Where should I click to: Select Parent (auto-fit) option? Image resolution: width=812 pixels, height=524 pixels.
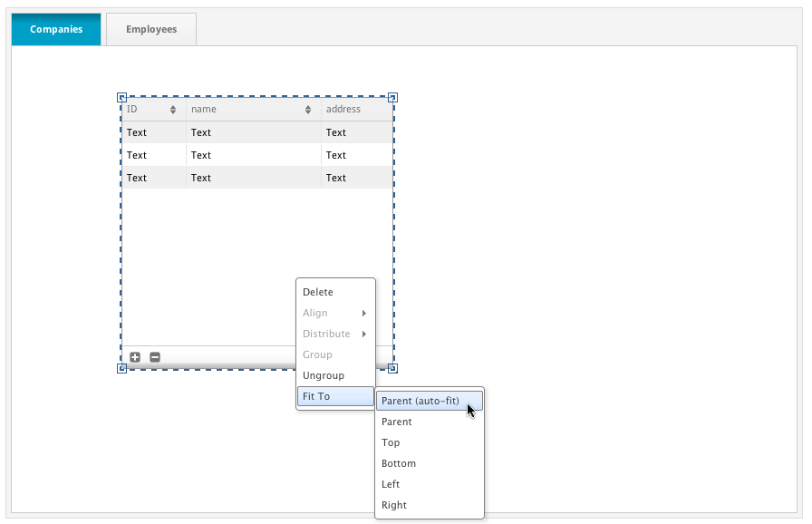click(x=420, y=401)
